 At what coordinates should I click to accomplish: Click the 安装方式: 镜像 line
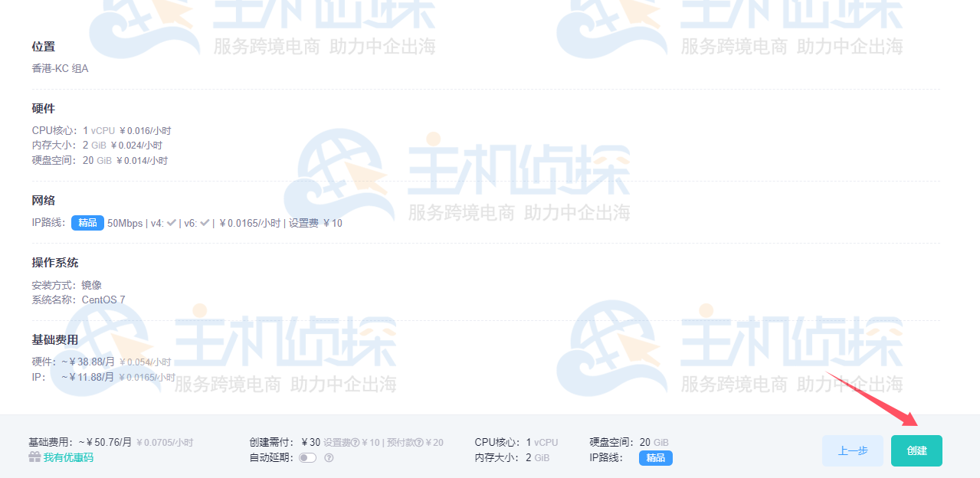click(x=67, y=285)
